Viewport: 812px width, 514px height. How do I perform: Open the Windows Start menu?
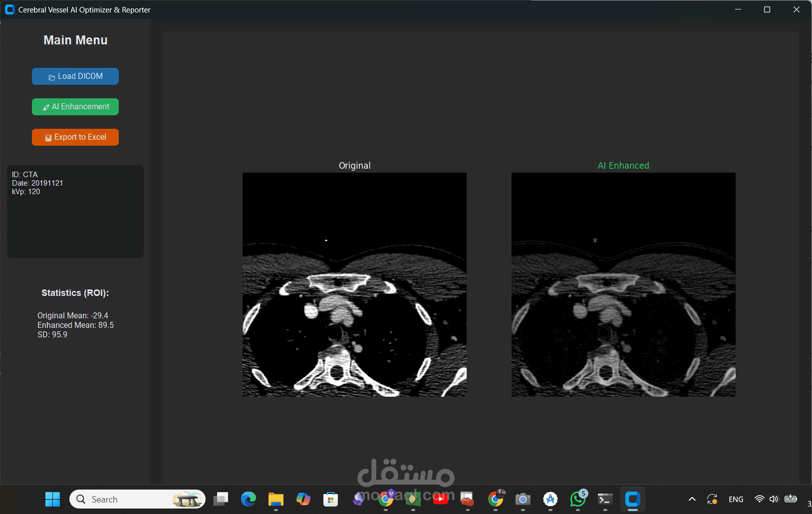52,499
